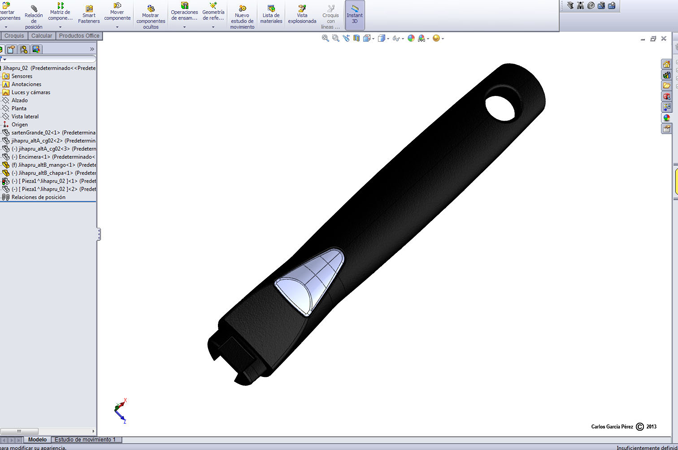Select Sensores in the feature tree
This screenshot has height=450, width=678.
(x=21, y=76)
